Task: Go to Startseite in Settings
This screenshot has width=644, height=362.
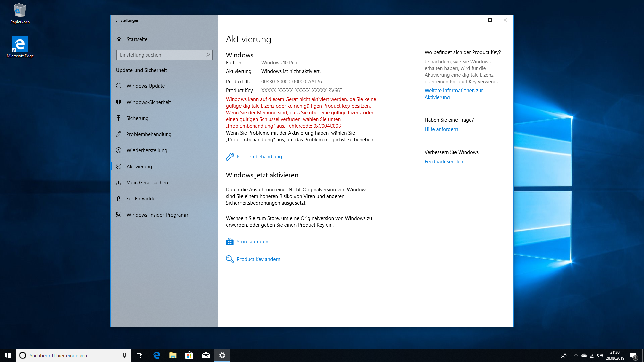Action: coord(164,39)
